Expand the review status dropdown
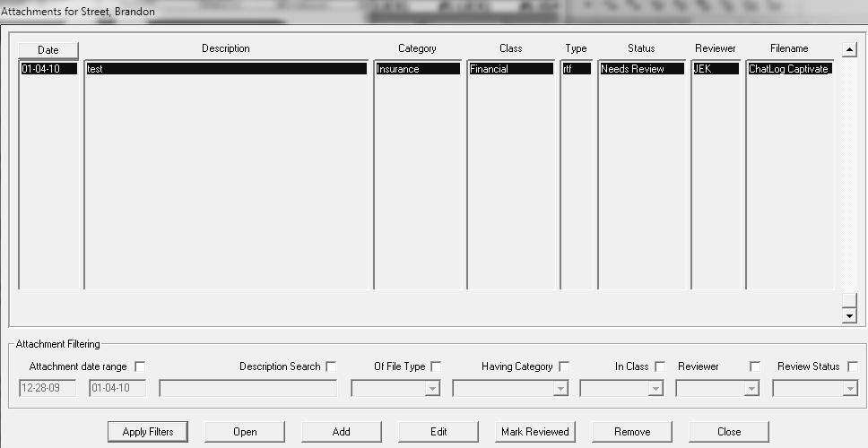 [849, 389]
